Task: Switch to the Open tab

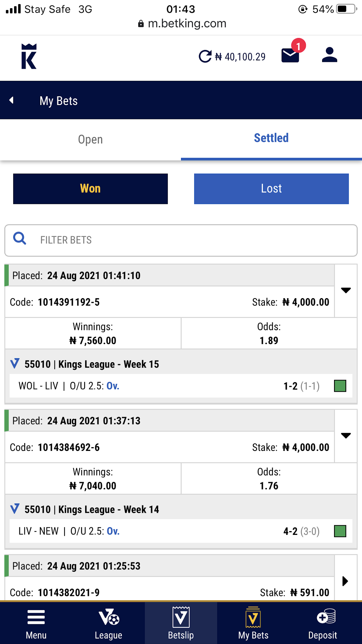Action: pos(90,140)
